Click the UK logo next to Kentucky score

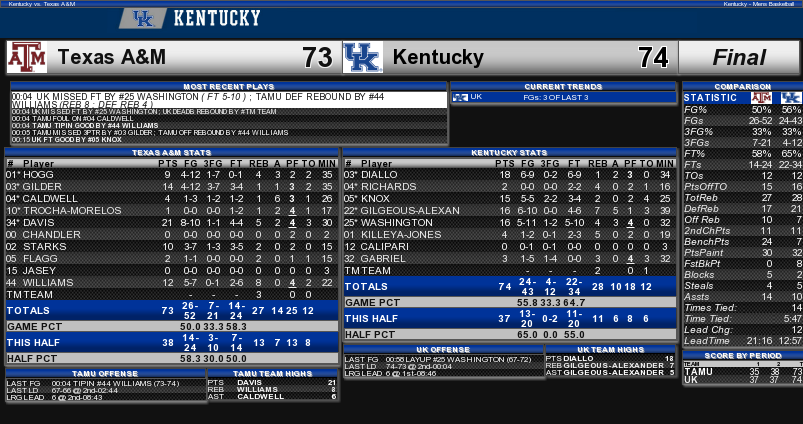[x=363, y=57]
